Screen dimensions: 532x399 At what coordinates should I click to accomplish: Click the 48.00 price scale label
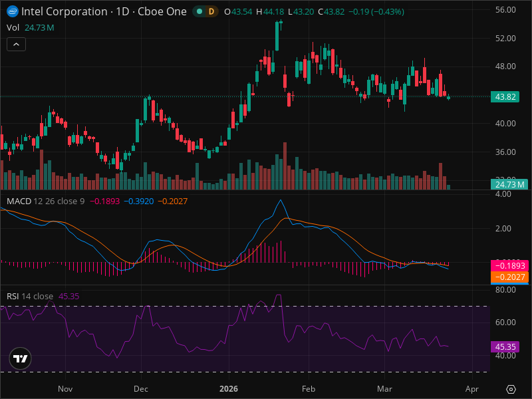505,66
